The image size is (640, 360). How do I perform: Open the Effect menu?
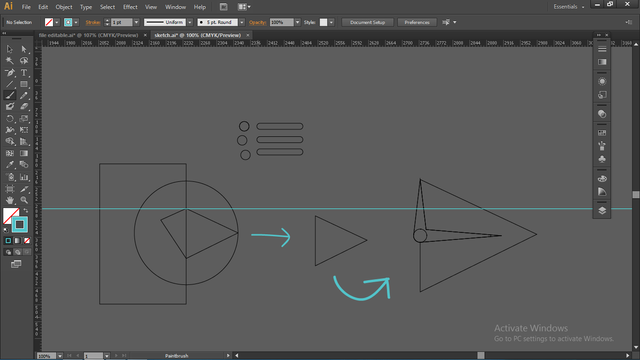click(130, 7)
